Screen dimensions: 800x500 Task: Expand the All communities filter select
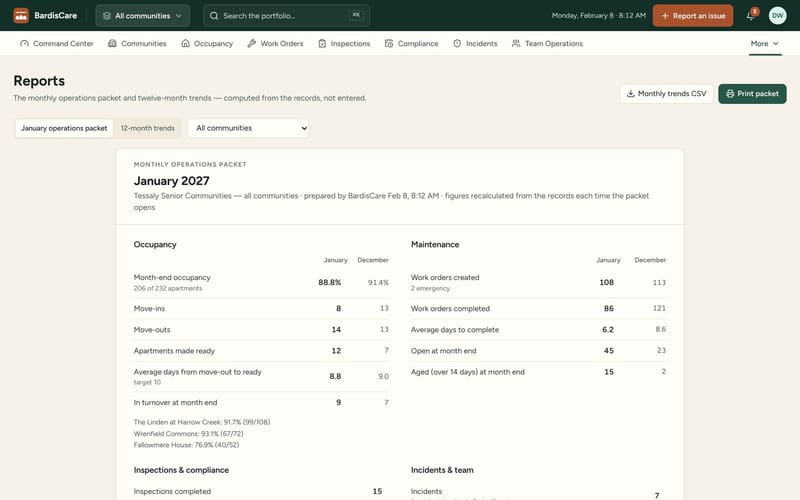[x=248, y=128]
